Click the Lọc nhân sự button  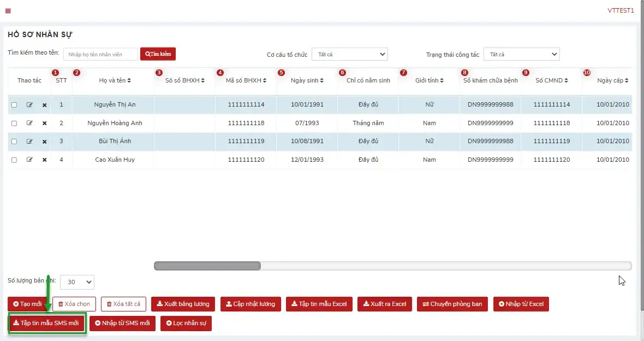pyautogui.click(x=186, y=324)
